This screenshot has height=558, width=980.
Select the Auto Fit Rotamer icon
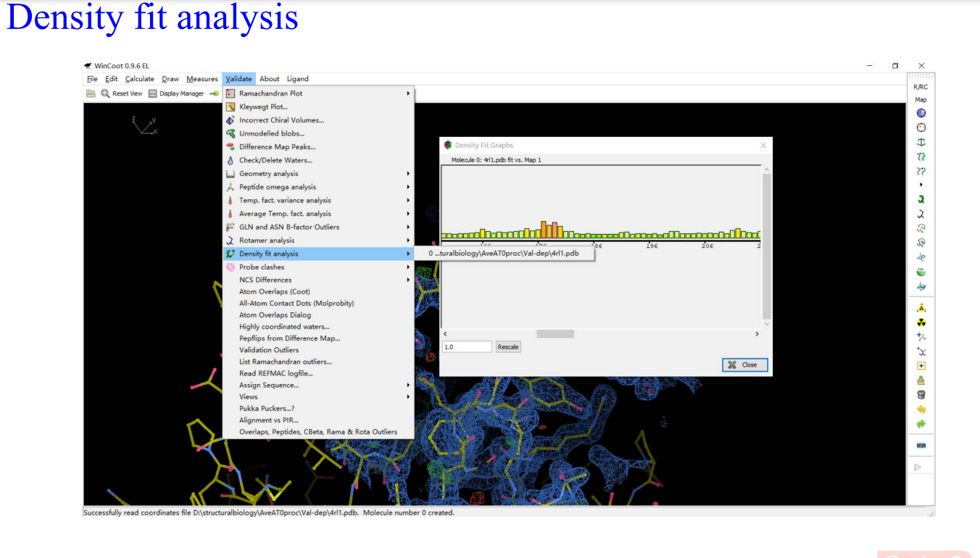point(921,199)
